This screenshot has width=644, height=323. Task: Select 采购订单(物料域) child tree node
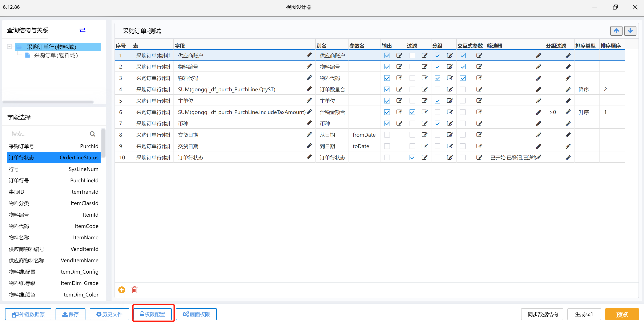56,55
